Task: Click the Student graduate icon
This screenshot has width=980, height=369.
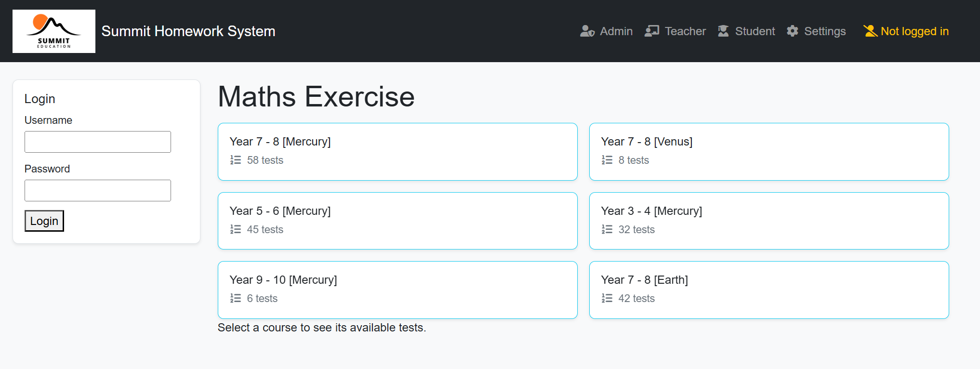Action: [x=723, y=31]
